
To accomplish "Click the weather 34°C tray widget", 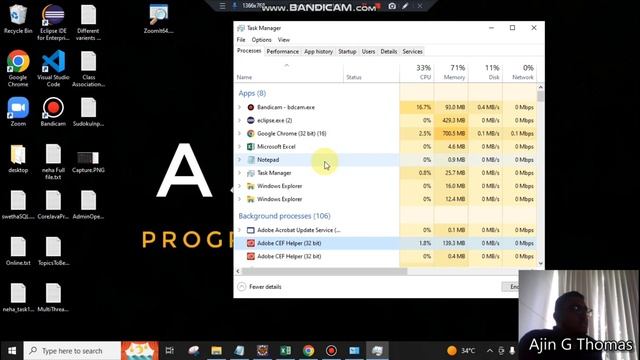I will pos(461,351).
